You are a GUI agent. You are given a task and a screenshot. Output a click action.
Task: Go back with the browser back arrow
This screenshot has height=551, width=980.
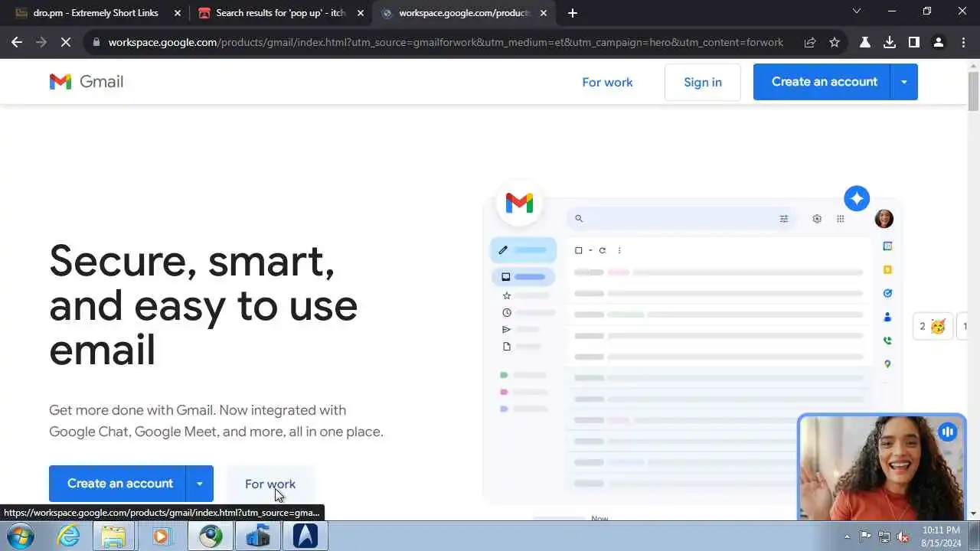(x=17, y=42)
